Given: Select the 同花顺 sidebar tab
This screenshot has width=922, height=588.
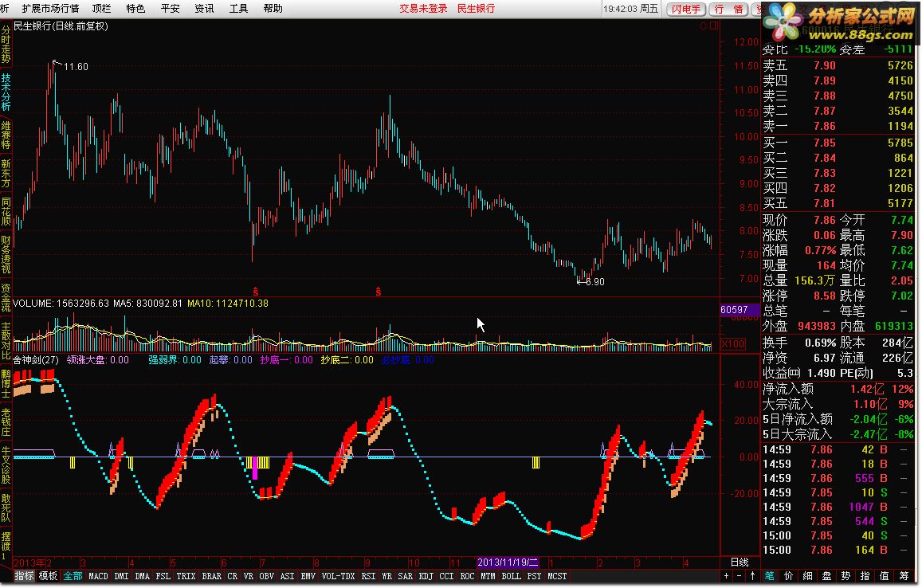Looking at the screenshot, I should point(6,211).
